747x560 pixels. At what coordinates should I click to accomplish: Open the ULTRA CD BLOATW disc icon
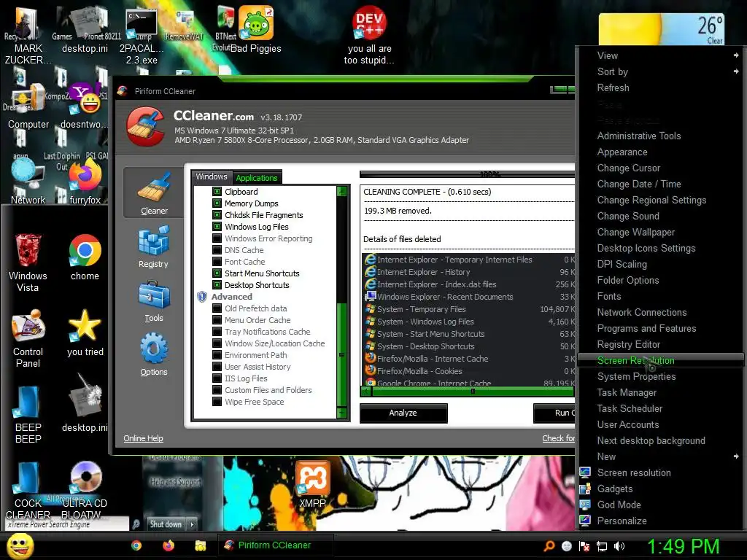(85, 491)
